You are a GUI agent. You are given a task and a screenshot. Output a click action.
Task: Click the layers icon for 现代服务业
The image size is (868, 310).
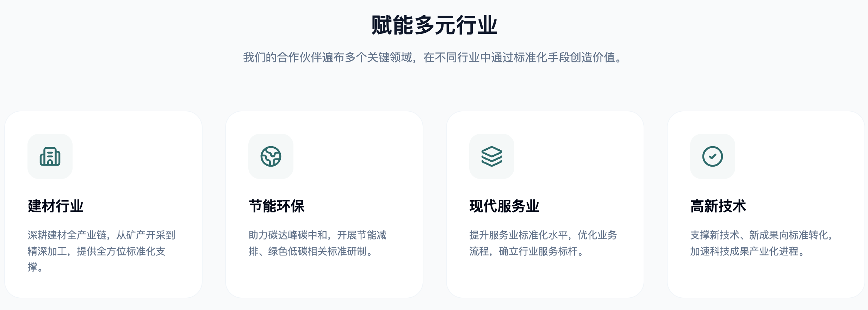point(492,156)
